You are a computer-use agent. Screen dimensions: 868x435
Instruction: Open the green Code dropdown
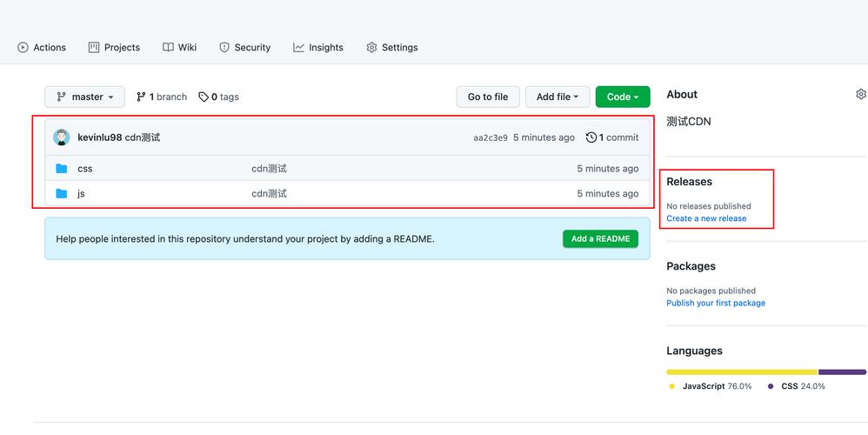623,97
